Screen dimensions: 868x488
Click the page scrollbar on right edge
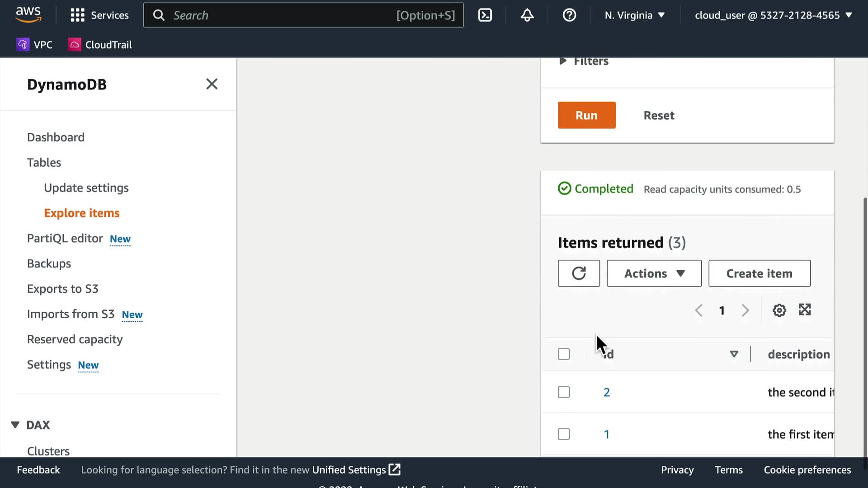point(865,325)
